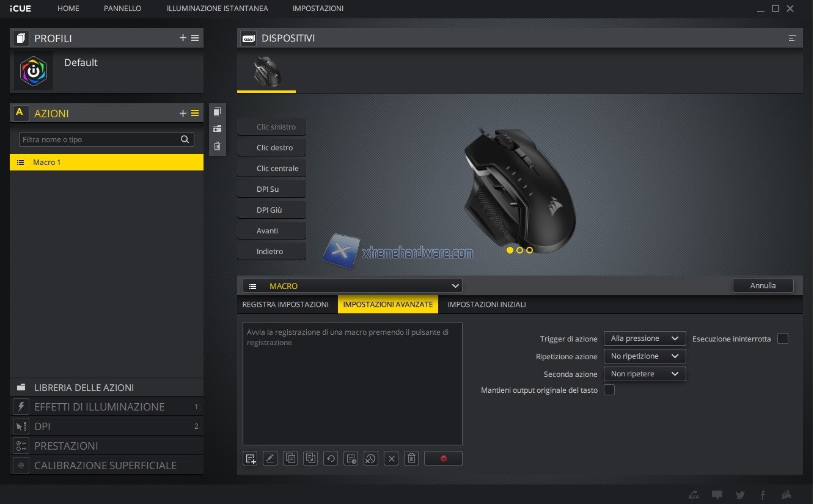Click the X clear icon in macro toolbar
814x504 pixels.
(391, 458)
